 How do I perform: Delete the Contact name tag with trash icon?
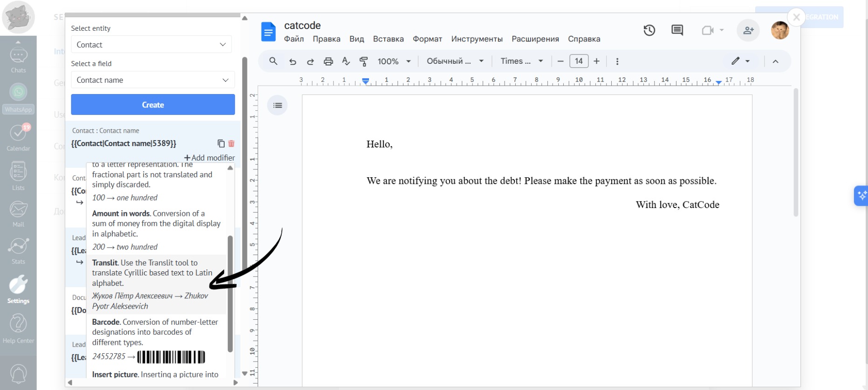click(x=232, y=144)
